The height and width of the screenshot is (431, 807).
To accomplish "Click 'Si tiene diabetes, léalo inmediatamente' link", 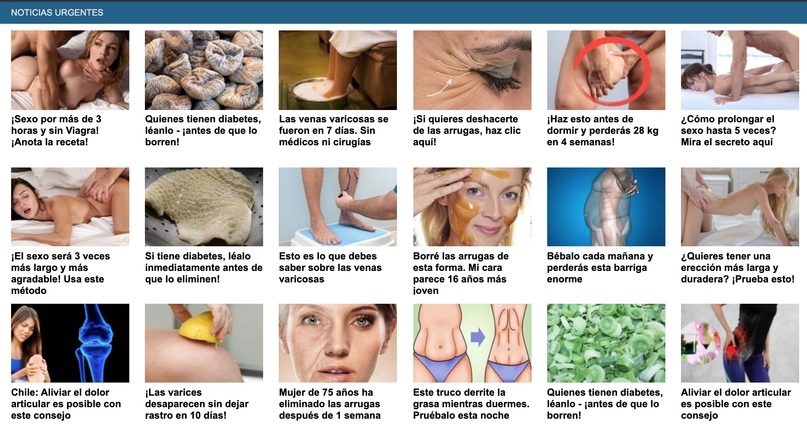I will tap(204, 268).
